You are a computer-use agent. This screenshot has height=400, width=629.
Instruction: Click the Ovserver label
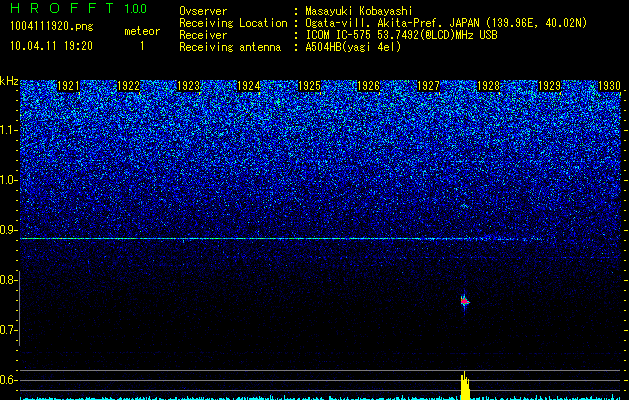click(203, 11)
